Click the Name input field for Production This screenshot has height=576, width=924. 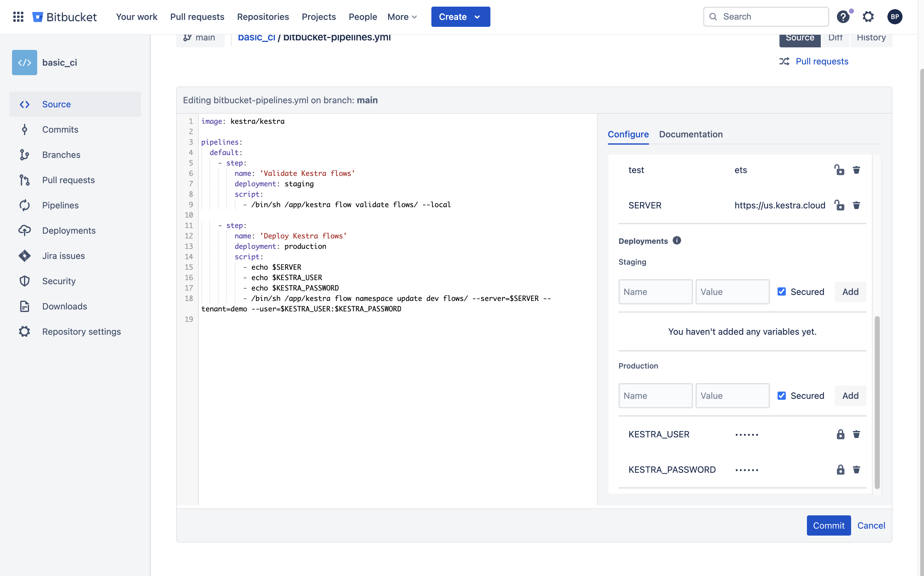pyautogui.click(x=655, y=395)
